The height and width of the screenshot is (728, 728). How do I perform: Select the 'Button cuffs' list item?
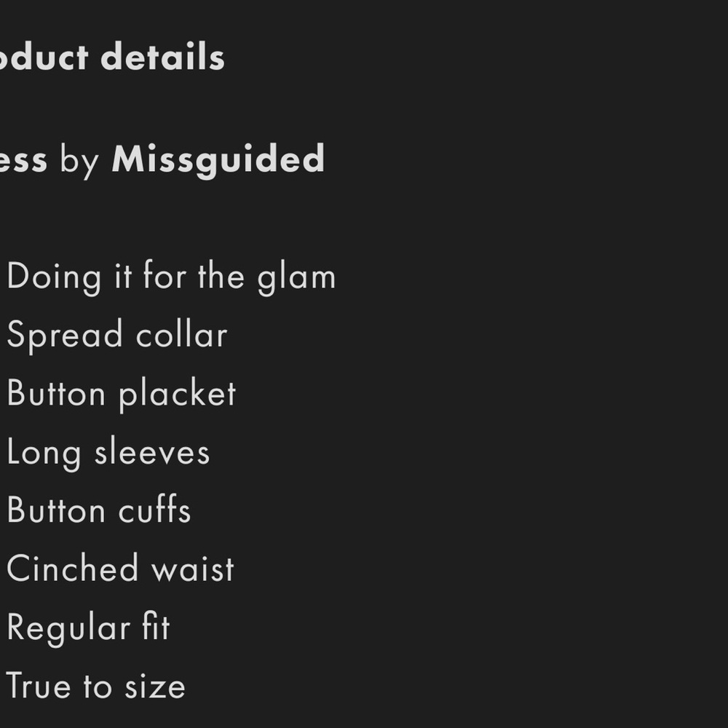click(x=99, y=510)
